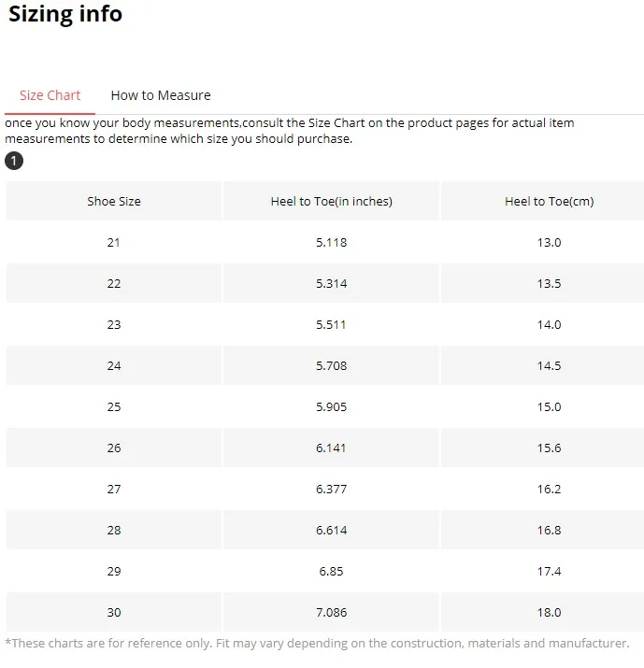Select shoe size 30 cell

pyautogui.click(x=114, y=612)
